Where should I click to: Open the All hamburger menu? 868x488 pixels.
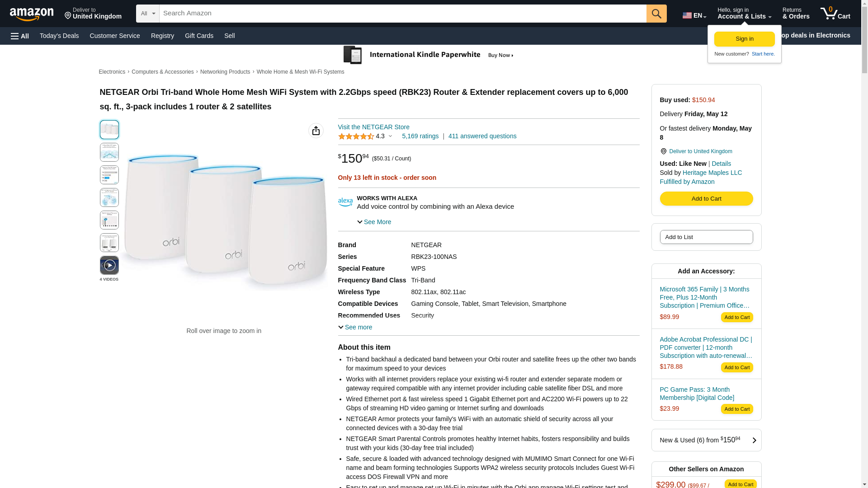20,36
